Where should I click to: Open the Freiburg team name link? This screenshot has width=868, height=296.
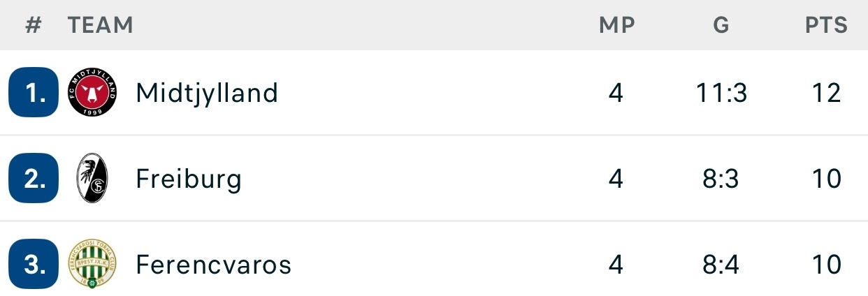point(189,179)
